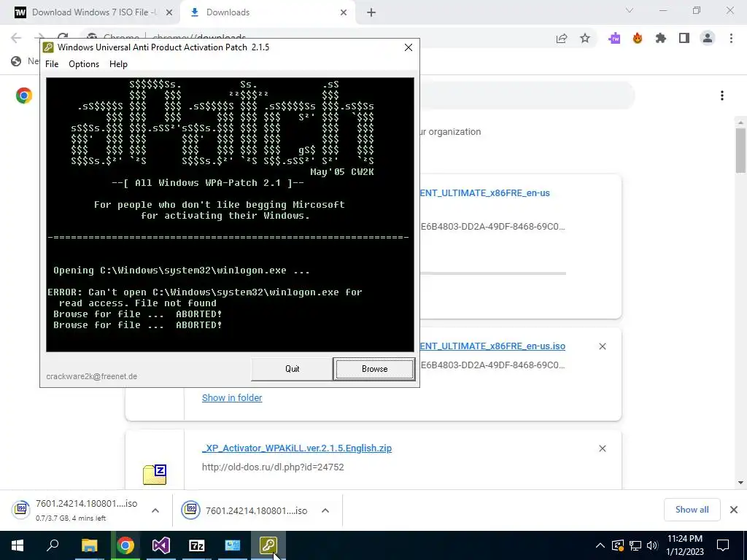The width and height of the screenshot is (747, 560).
Task: Click the old-dos.ru source URL text
Action: [273, 467]
